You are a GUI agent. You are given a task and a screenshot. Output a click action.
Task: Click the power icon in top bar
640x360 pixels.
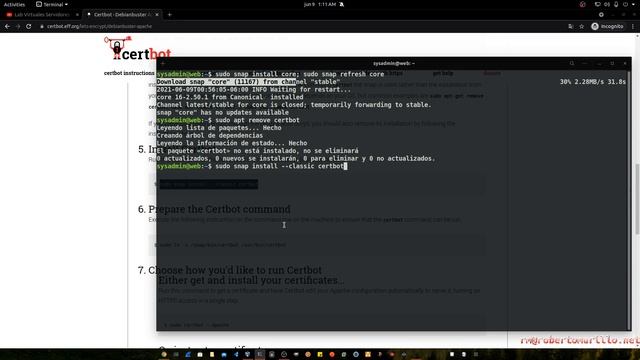coord(625,4)
